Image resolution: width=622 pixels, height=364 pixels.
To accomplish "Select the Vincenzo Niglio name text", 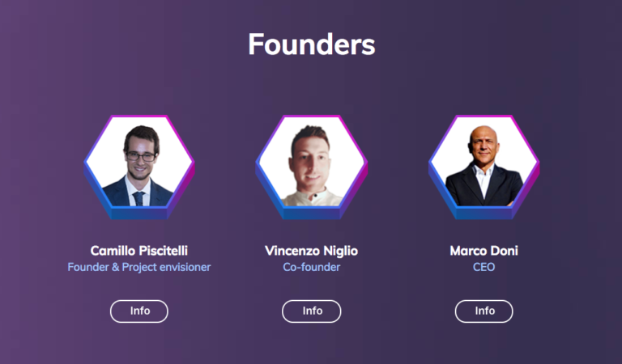I will point(312,251).
